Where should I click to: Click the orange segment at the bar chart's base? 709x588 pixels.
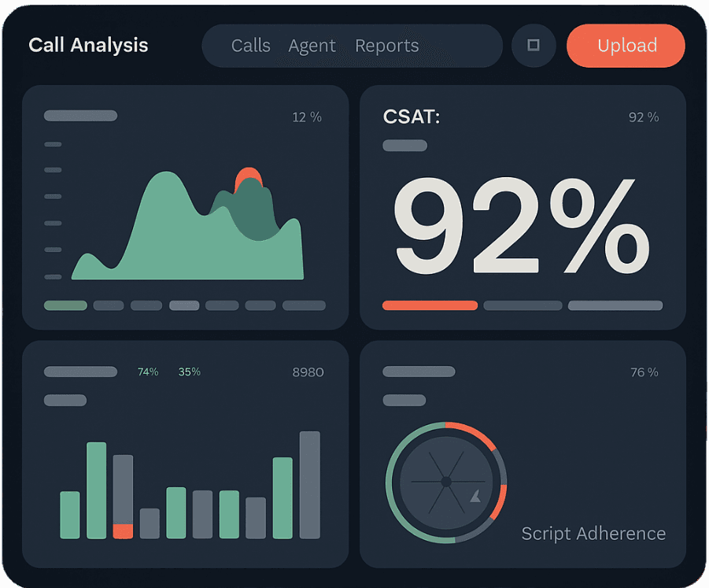click(123, 531)
